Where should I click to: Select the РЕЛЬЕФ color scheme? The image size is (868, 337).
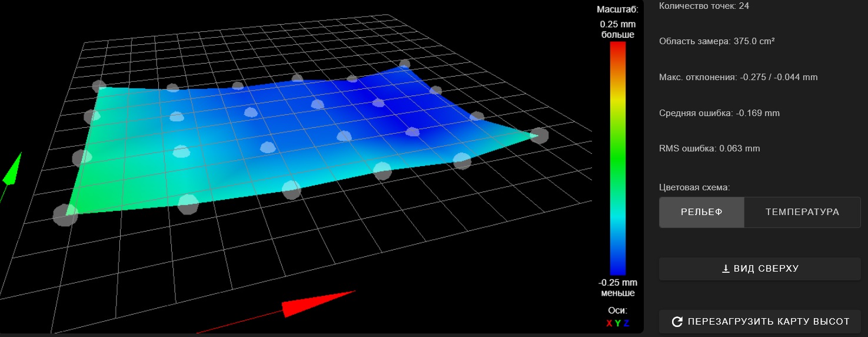point(701,212)
